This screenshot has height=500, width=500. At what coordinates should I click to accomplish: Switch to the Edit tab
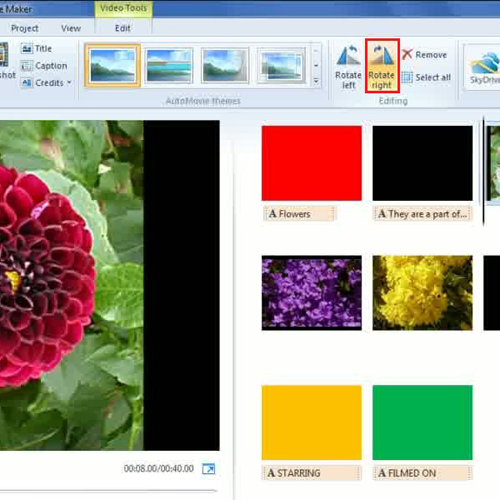tap(123, 28)
